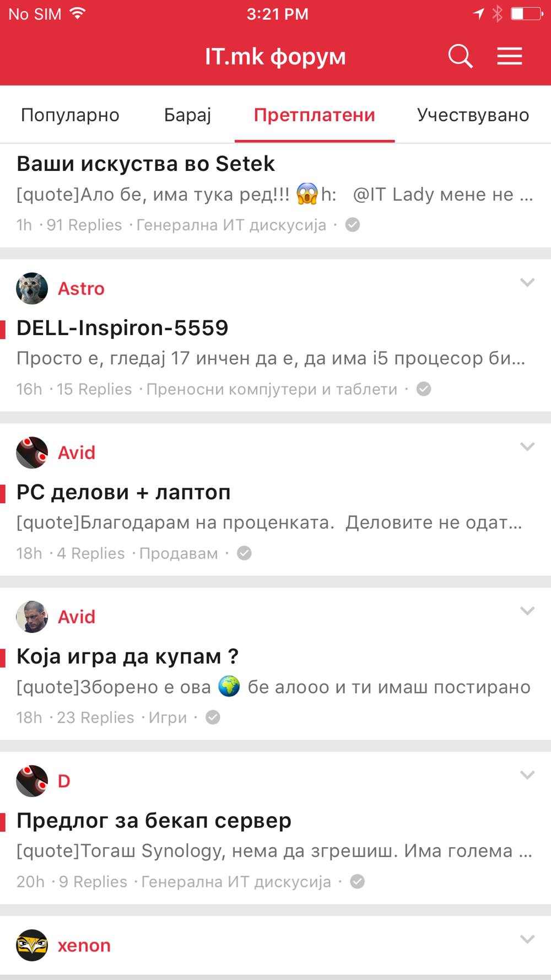Tap the xenon user avatar
The height and width of the screenshot is (980, 551).
tap(32, 945)
